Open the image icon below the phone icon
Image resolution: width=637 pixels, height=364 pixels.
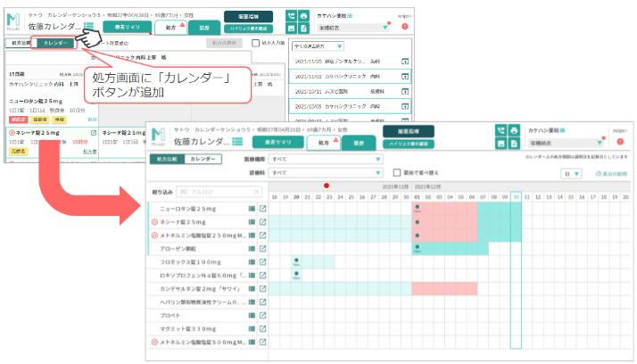tap(500, 144)
